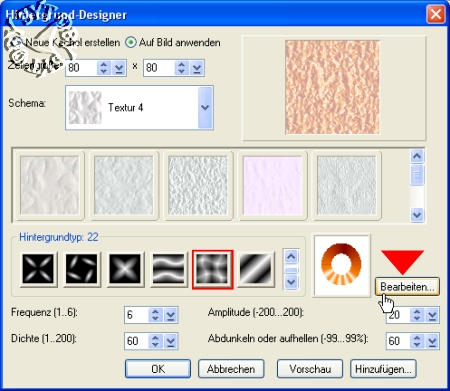This screenshot has height=391, width=450.
Task: Open the Amplitude value dropdown arrow
Action: coord(432,315)
